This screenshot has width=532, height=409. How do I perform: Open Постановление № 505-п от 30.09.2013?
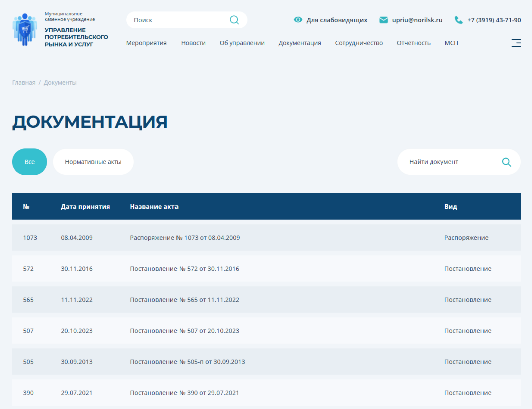click(188, 362)
